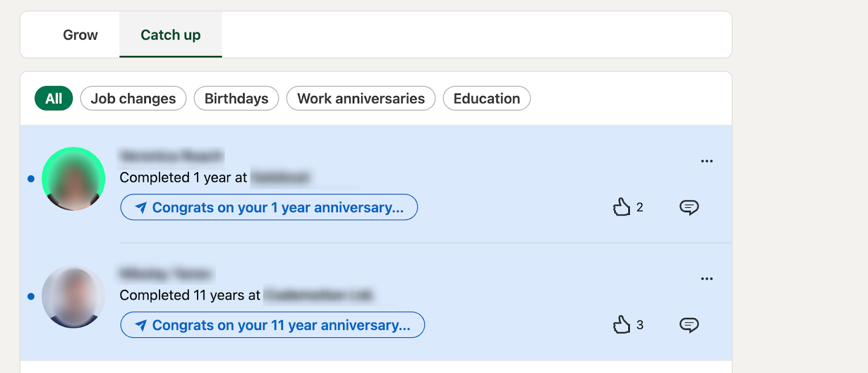Comment on the 1 year anniversary update
Viewport: 868px width, 373px height.
pyautogui.click(x=689, y=207)
